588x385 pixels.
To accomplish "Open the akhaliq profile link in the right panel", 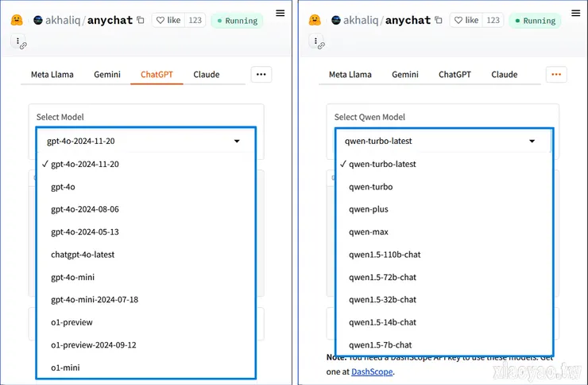I will point(361,20).
